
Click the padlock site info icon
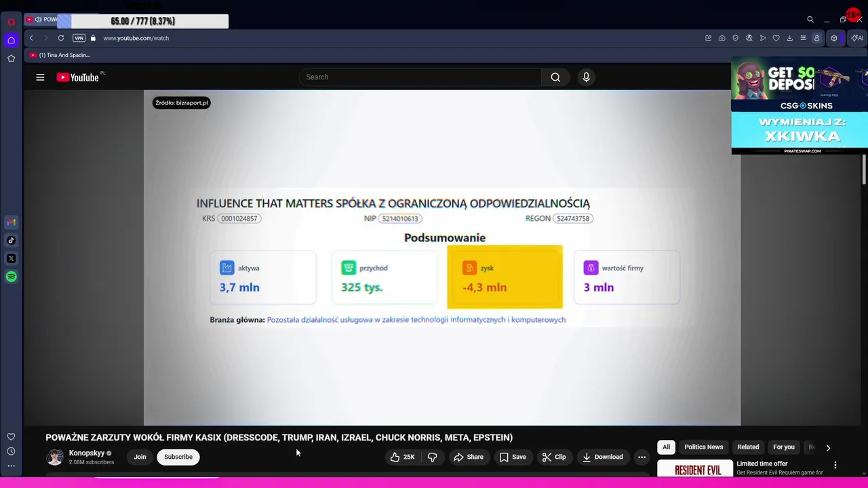point(93,38)
